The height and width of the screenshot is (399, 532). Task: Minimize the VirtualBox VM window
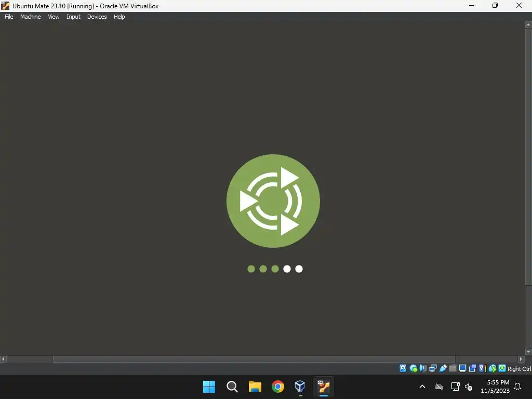pyautogui.click(x=472, y=5)
